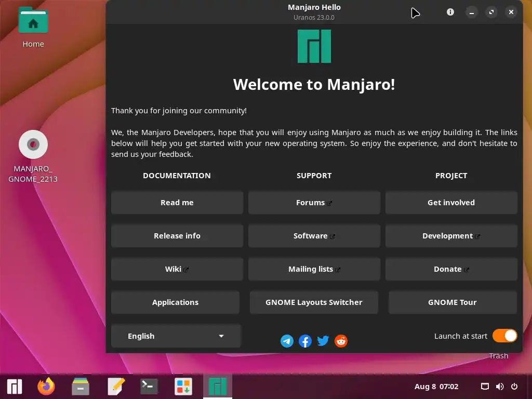
Task: Open the Mailing lists button
Action: pos(314,269)
